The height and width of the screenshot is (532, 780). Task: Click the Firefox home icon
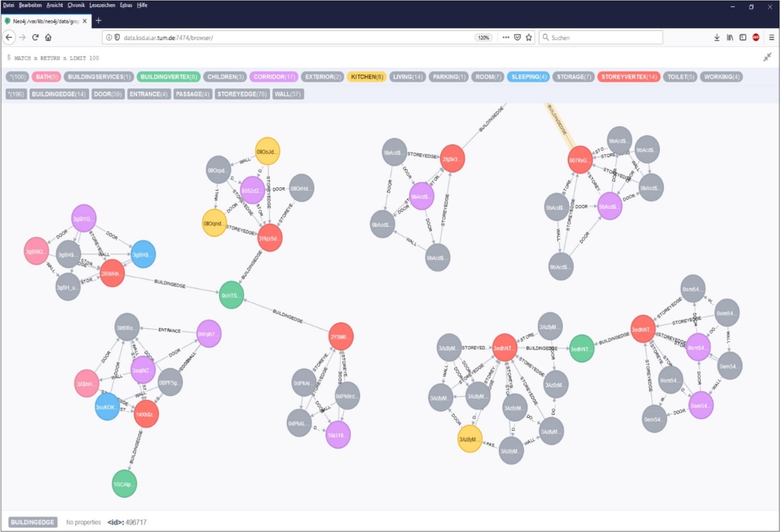click(x=48, y=37)
